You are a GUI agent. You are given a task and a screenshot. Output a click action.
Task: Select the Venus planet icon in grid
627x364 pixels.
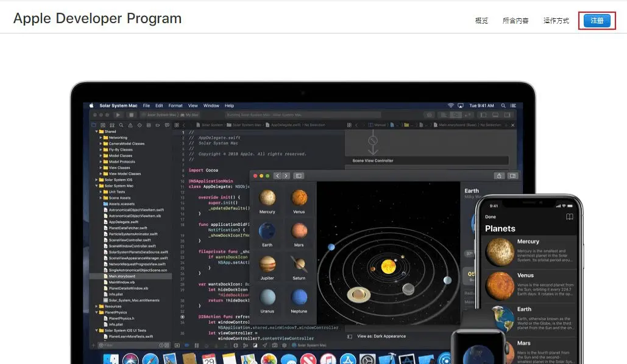click(x=299, y=198)
